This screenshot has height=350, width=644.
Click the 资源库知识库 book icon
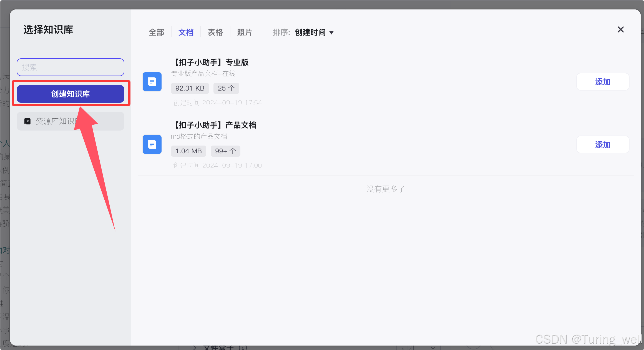pyautogui.click(x=27, y=121)
